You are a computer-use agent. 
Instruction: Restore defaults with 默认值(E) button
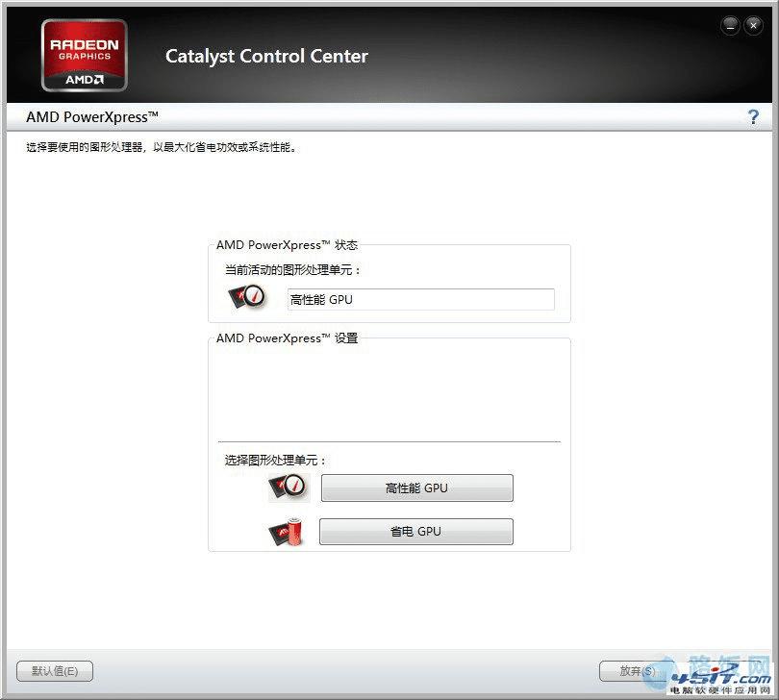pyautogui.click(x=55, y=671)
